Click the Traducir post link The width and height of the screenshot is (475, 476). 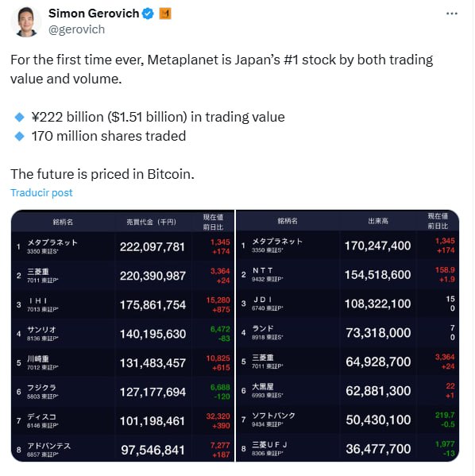click(41, 193)
